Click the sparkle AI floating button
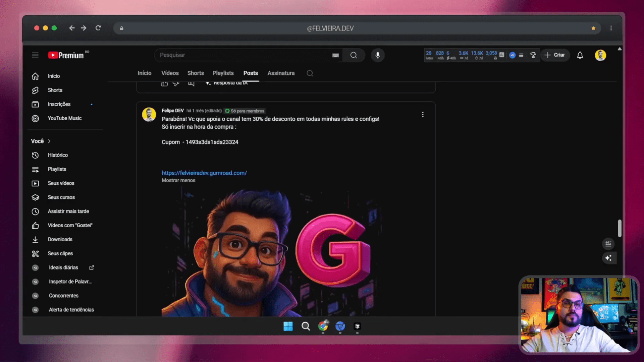The image size is (644, 362). click(608, 258)
